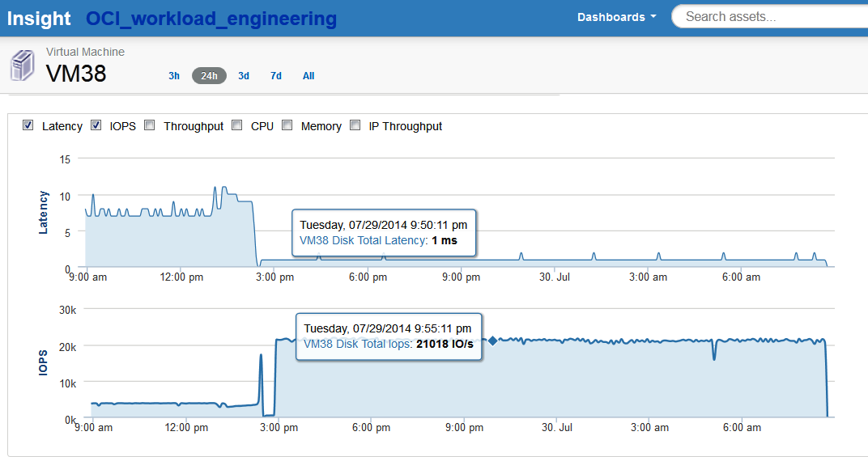Uncheck the Latency checkbox
This screenshot has width=868, height=457.
click(x=28, y=125)
